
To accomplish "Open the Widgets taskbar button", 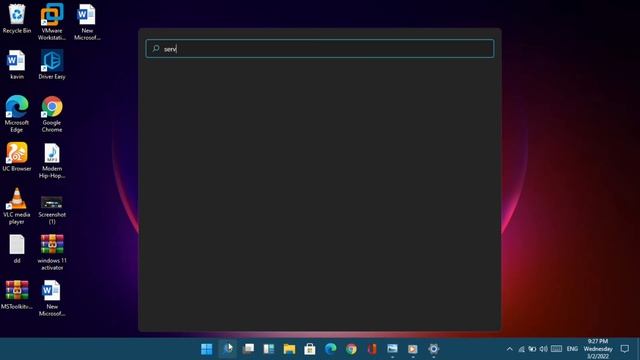I will coord(269,349).
